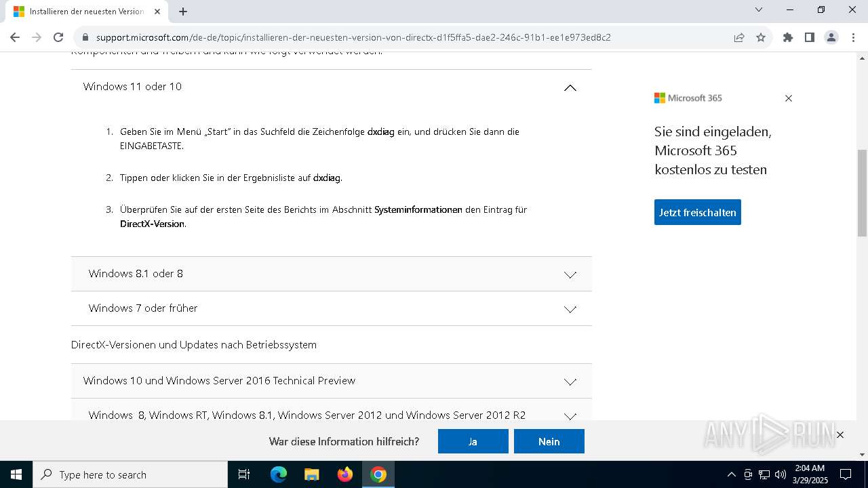The height and width of the screenshot is (488, 868).
Task: Expand the Windows 8.1 oder 8 section
Action: pyautogui.click(x=331, y=274)
